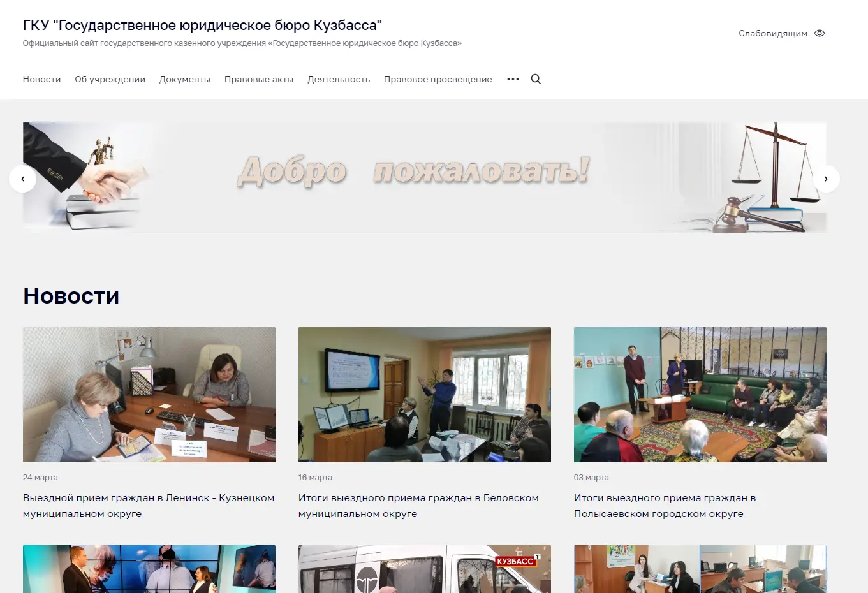
Task: Click the Слабовидящим text link
Action: tap(773, 33)
